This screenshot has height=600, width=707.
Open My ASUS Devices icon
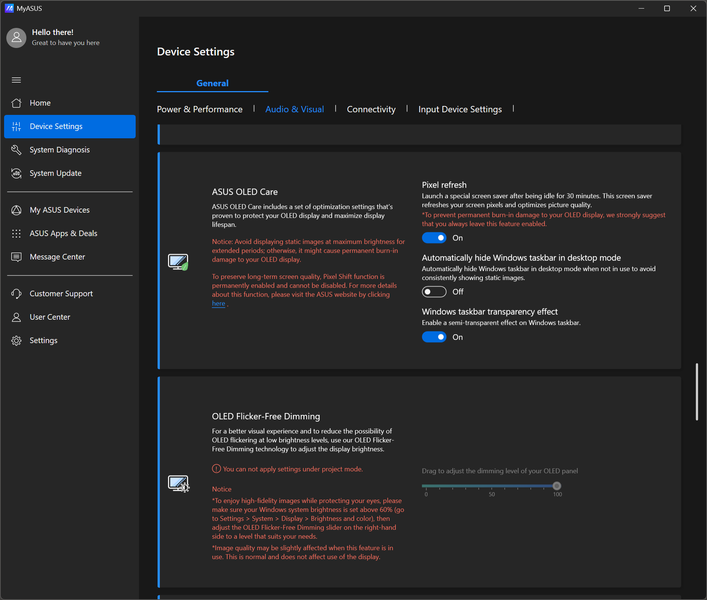pos(16,210)
